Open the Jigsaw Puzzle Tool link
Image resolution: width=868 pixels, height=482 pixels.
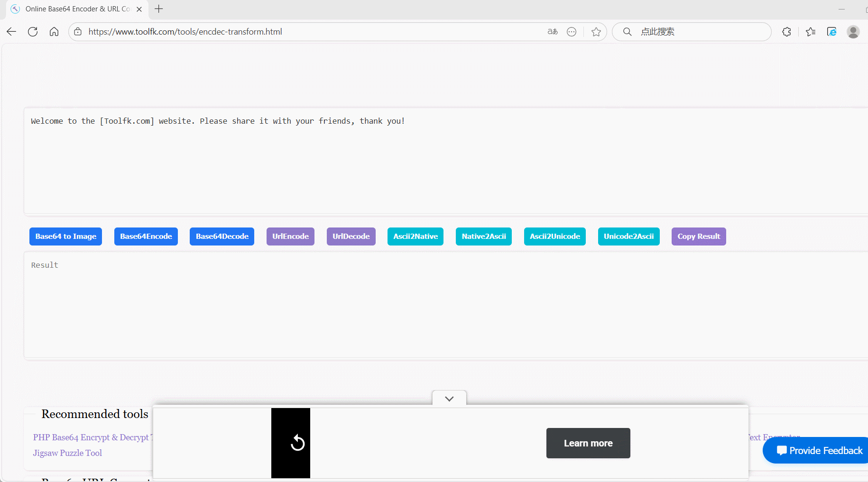[67, 453]
